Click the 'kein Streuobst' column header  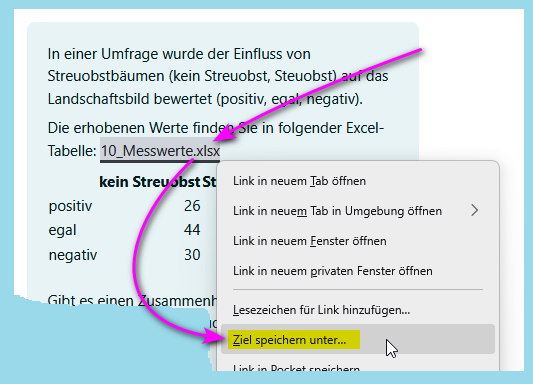tap(149, 182)
